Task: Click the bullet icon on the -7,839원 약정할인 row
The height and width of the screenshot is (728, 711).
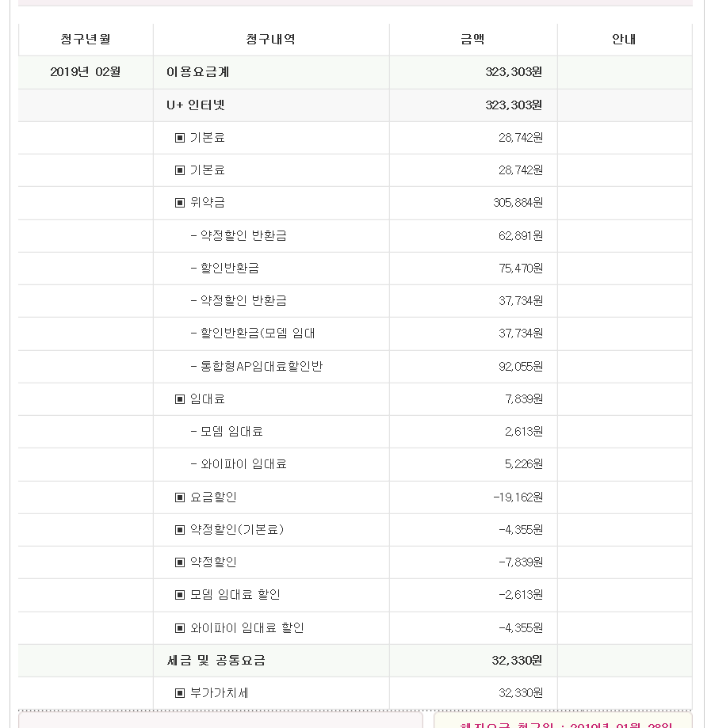Action: (x=180, y=562)
